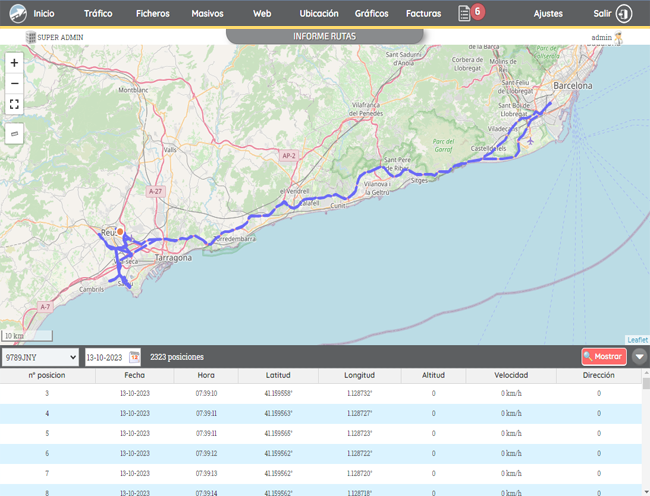Click the A-7 road shield on map
The height and width of the screenshot is (496, 650).
coord(45,307)
